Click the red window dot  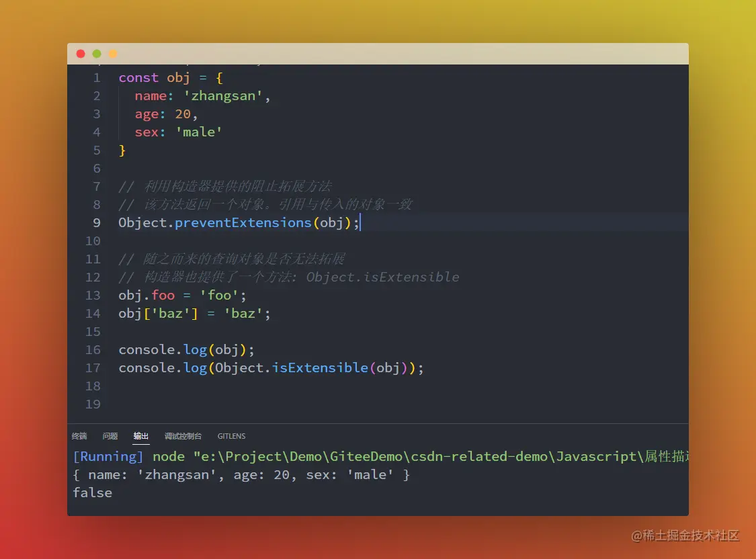point(81,54)
